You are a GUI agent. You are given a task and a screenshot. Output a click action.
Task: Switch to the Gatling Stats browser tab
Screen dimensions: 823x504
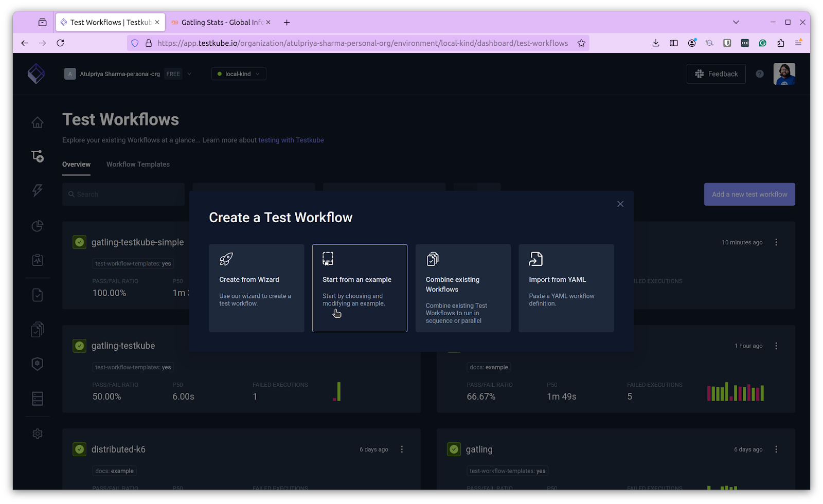coord(222,22)
